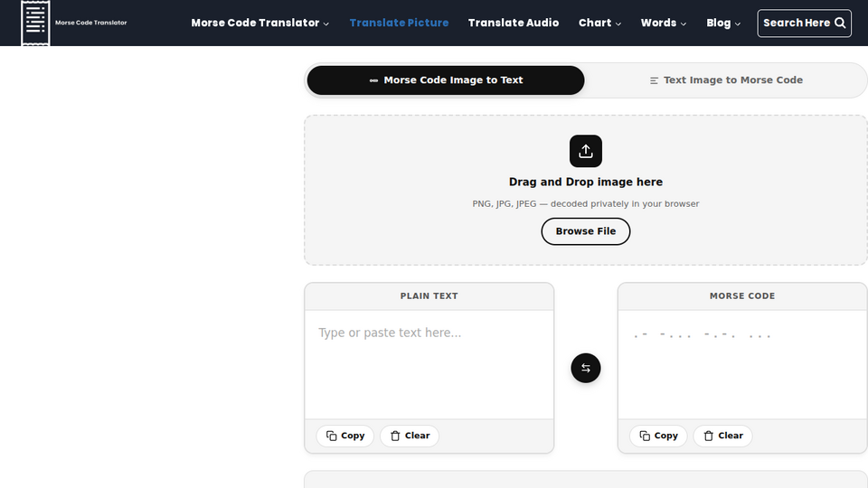Click the copy icon under Morse Code
This screenshot has height=488, width=868.
[645, 436]
